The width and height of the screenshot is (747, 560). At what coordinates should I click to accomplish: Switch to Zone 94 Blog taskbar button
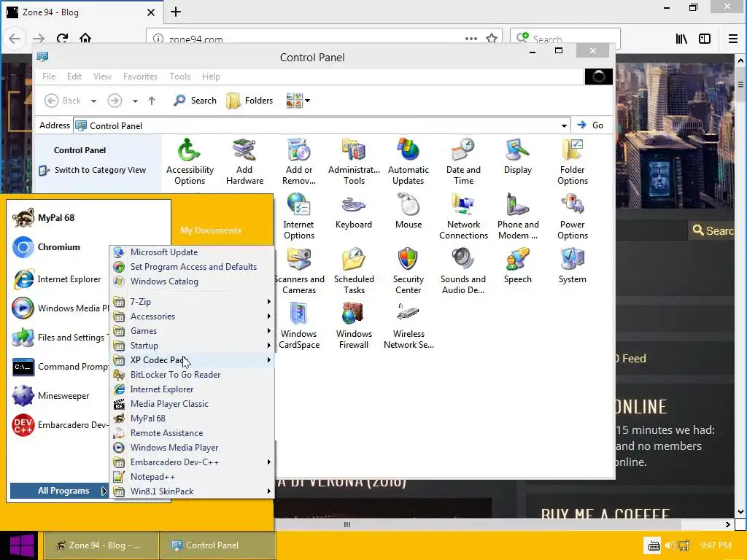(x=101, y=545)
